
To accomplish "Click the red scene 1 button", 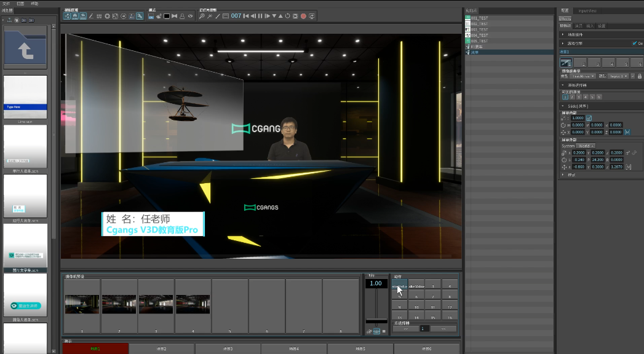I will 95,348.
